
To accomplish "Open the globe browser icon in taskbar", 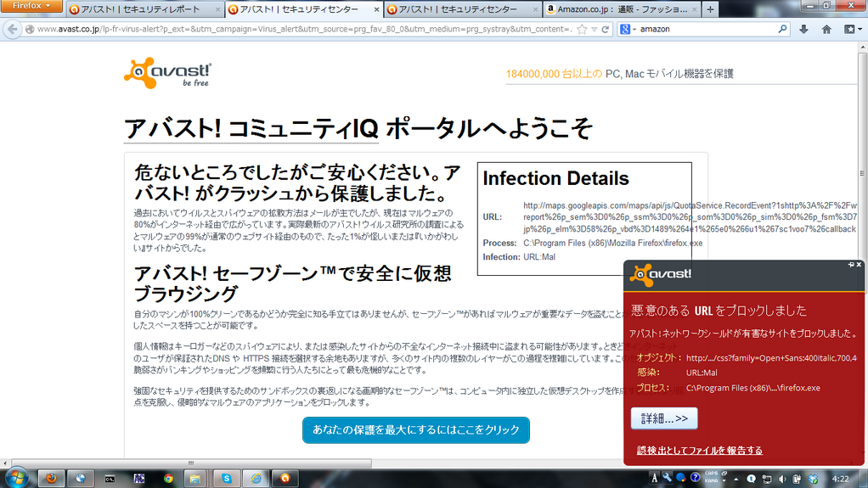I will pyautogui.click(x=81, y=479).
